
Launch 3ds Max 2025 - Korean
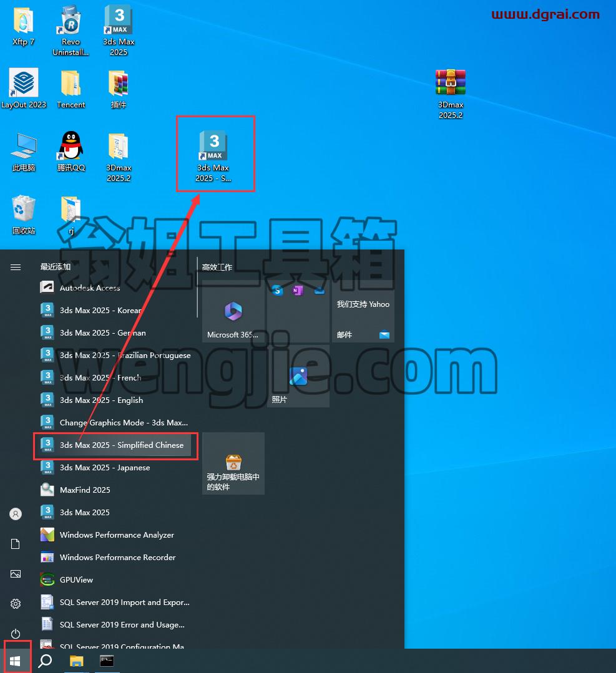[115, 311]
